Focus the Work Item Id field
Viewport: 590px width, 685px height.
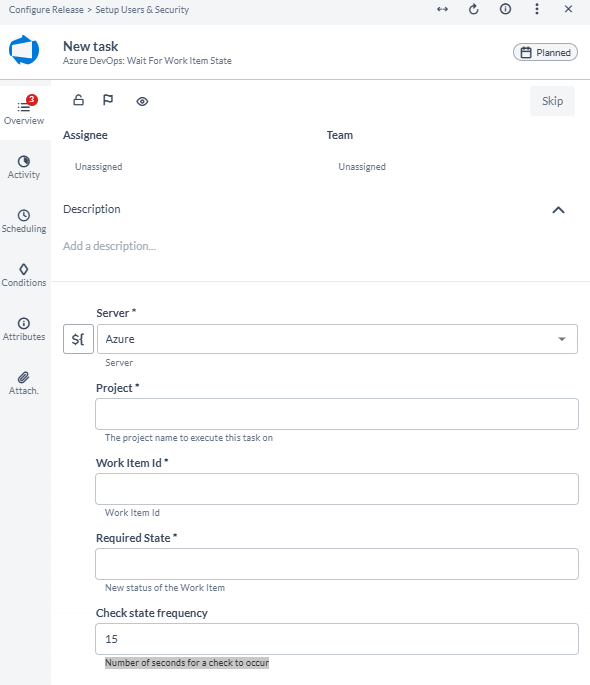pyautogui.click(x=337, y=489)
